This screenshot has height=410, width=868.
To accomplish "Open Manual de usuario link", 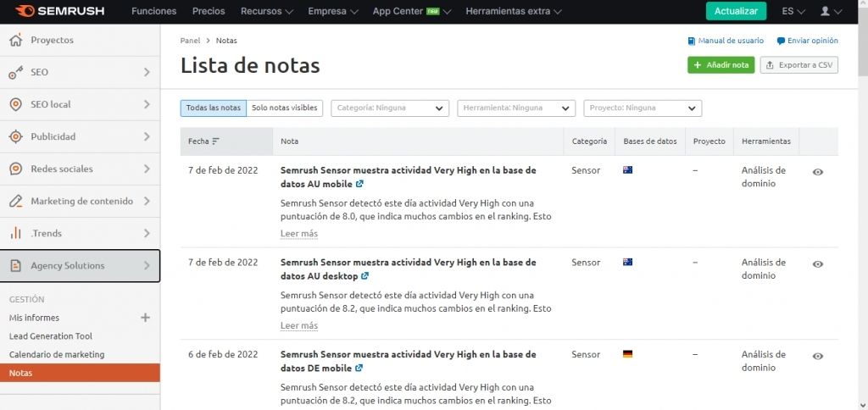I will point(726,41).
